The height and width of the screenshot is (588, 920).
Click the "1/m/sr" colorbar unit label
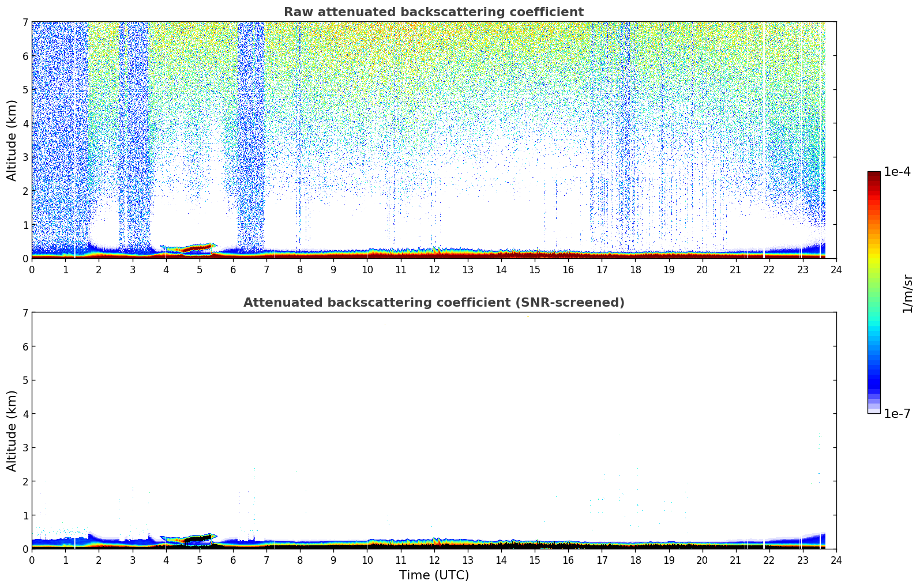pos(907,293)
